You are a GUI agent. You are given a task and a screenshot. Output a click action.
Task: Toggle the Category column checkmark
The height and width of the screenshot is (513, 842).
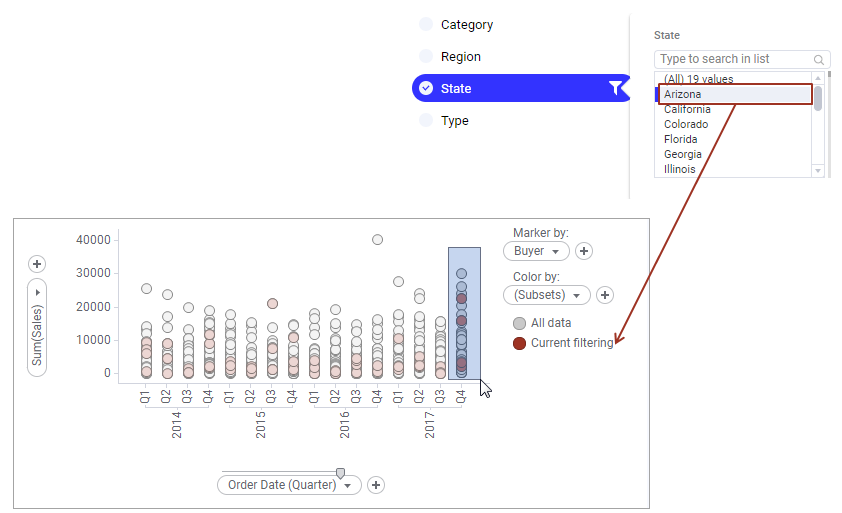click(426, 25)
